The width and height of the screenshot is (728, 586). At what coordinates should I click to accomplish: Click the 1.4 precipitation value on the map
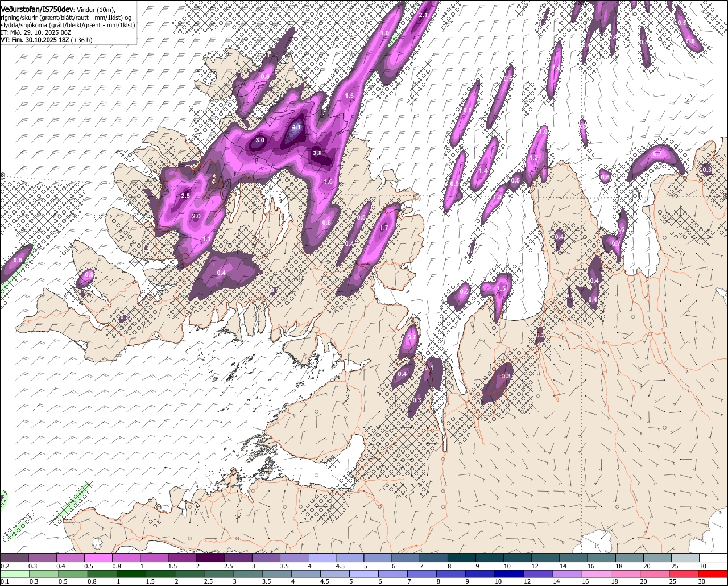pos(483,171)
